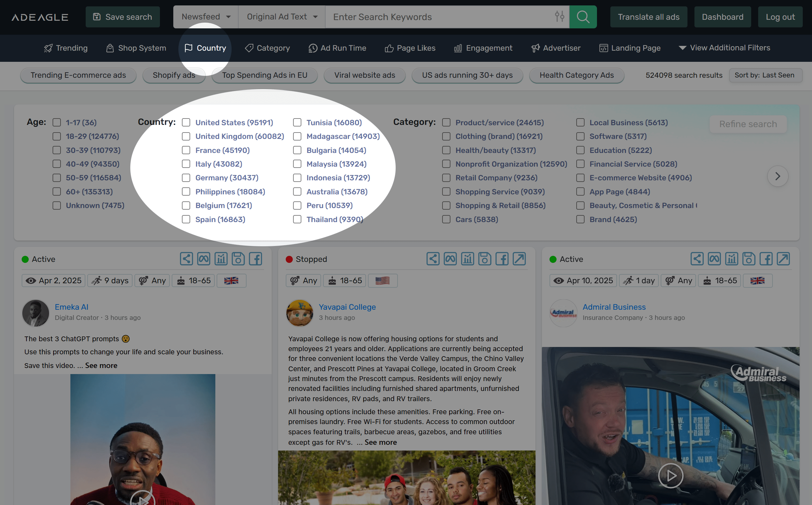Open the Ad Run Time filter tab
812x505 pixels.
click(337, 48)
